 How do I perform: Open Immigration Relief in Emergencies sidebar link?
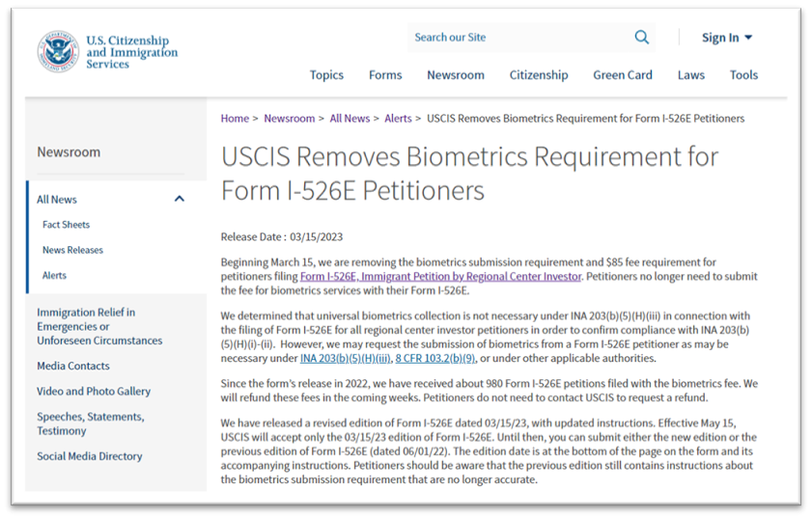[99, 326]
